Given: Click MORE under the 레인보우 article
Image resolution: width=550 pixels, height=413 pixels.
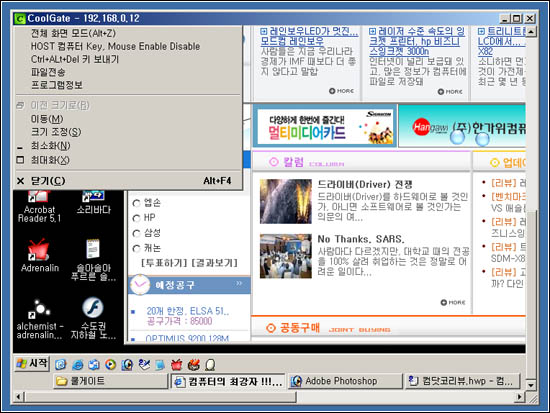Looking at the screenshot, I should 341,91.
